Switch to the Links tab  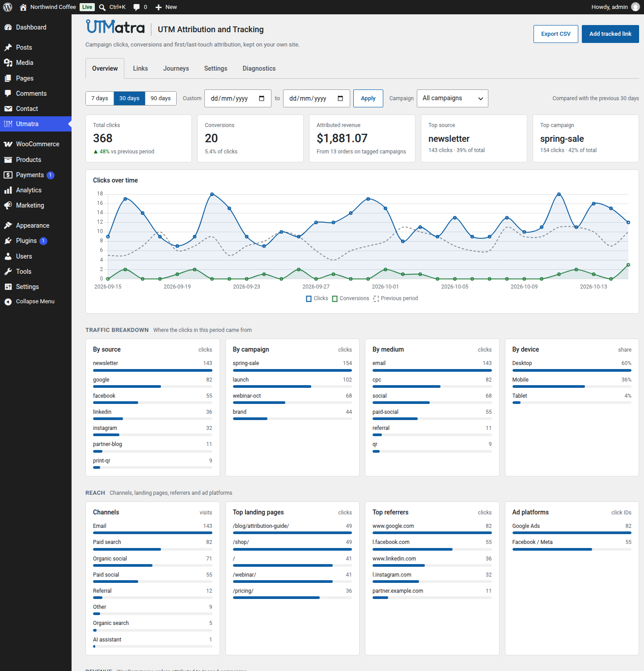pos(140,68)
